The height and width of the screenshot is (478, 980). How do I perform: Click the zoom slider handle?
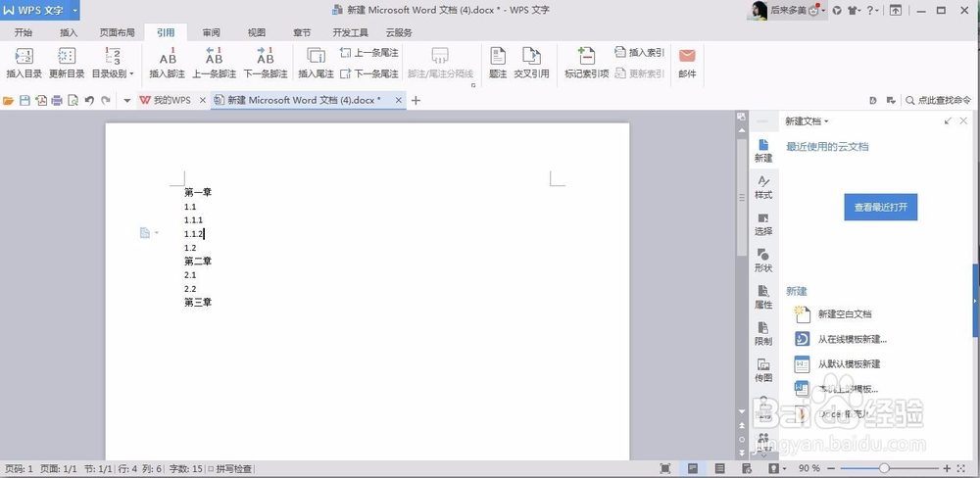point(884,468)
